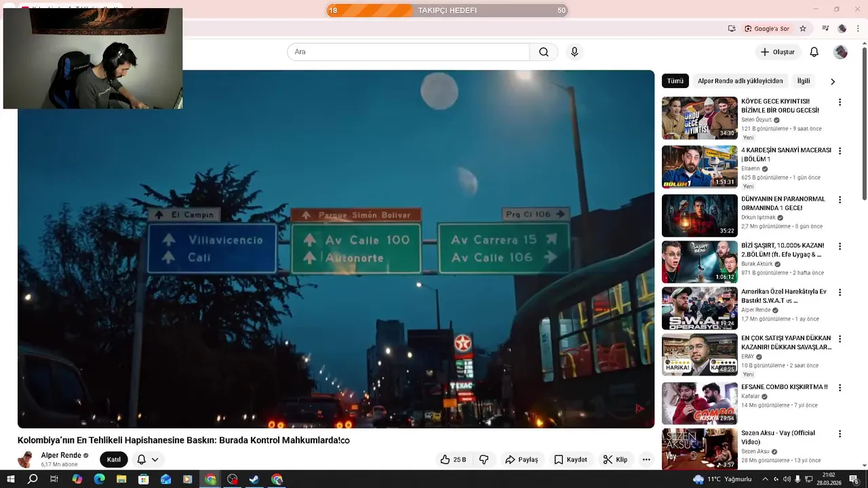The image size is (868, 488).
Task: Click the page vertical scrollbar thumb
Action: point(865,123)
